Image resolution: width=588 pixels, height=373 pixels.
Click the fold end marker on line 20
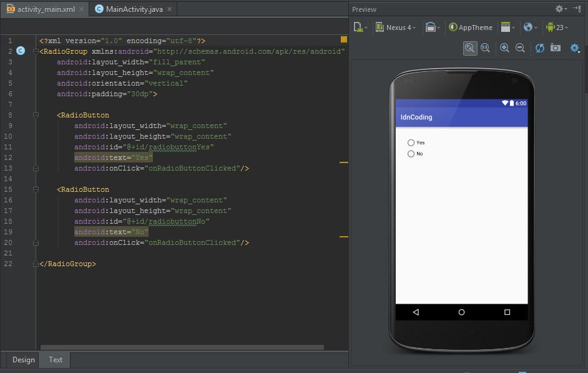tap(36, 242)
